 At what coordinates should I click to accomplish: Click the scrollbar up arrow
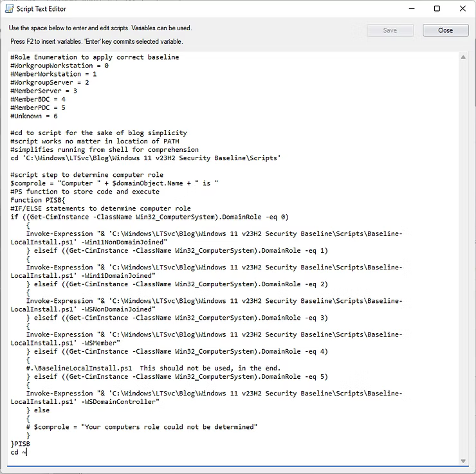pyautogui.click(x=463, y=57)
